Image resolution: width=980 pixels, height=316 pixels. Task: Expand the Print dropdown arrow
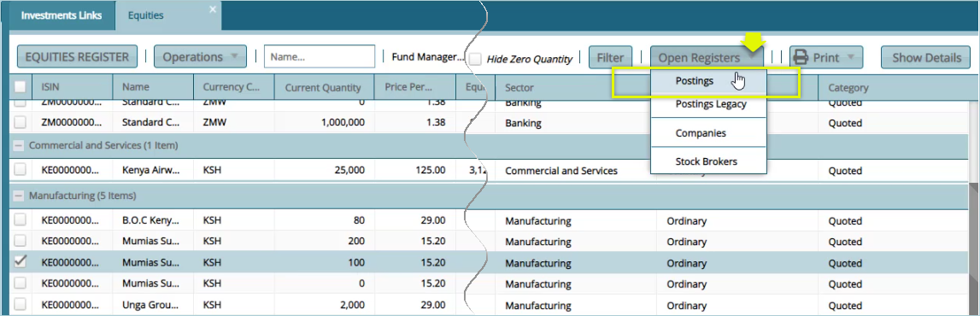(851, 57)
